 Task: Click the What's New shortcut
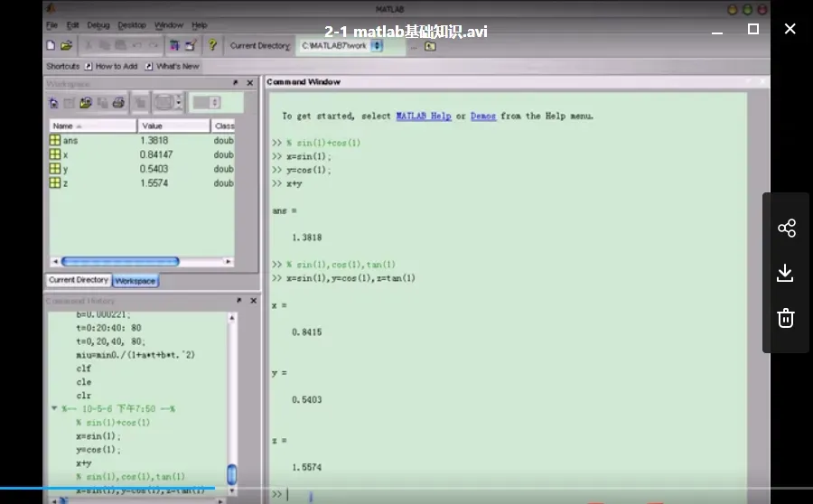[x=173, y=66]
